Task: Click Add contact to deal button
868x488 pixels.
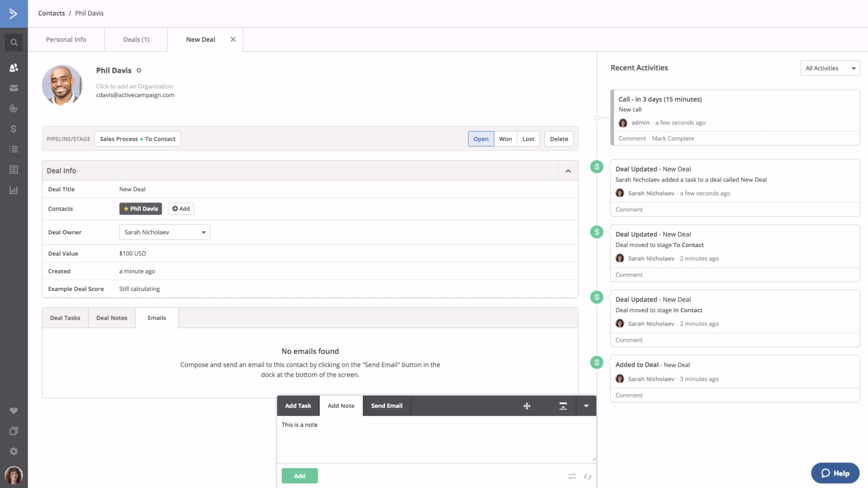Action: tap(181, 208)
